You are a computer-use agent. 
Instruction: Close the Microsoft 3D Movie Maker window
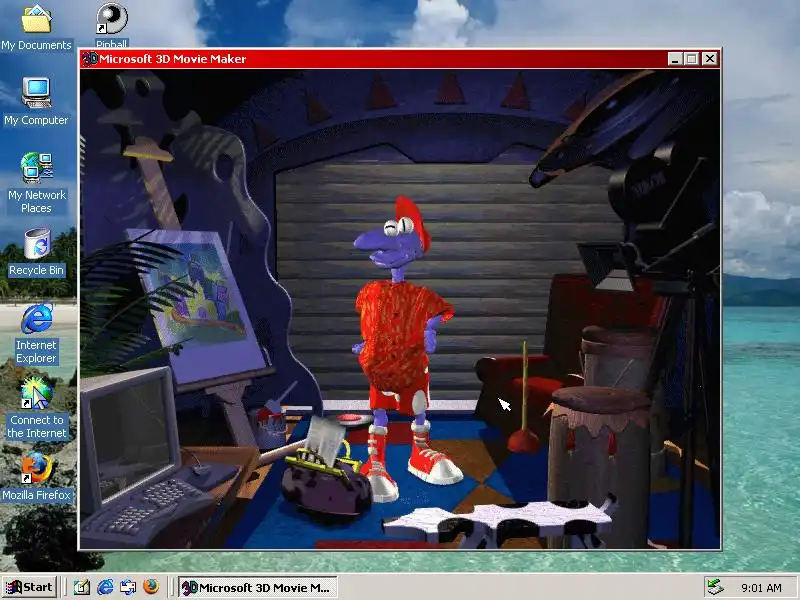point(710,59)
